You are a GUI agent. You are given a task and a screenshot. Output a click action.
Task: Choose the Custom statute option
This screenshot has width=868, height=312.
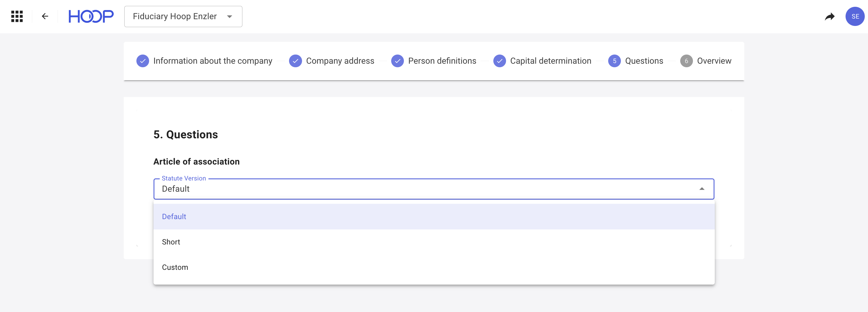(x=175, y=267)
